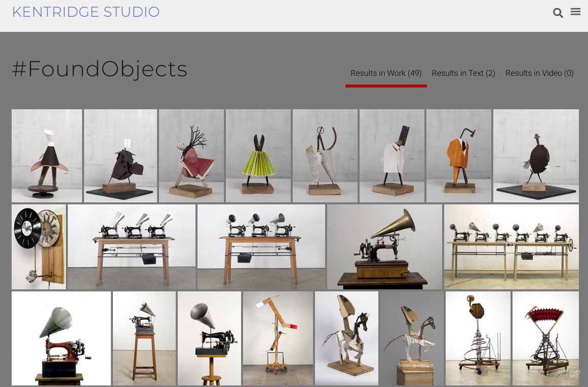This screenshot has width=588, height=387.
Task: Open horse sculpture on white background thumbnail
Action: tap(346, 338)
